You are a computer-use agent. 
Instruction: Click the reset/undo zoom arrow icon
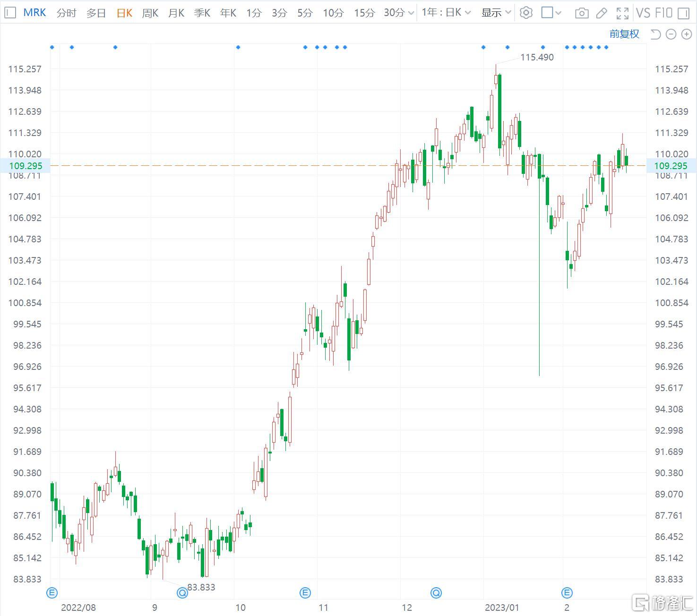pos(655,34)
